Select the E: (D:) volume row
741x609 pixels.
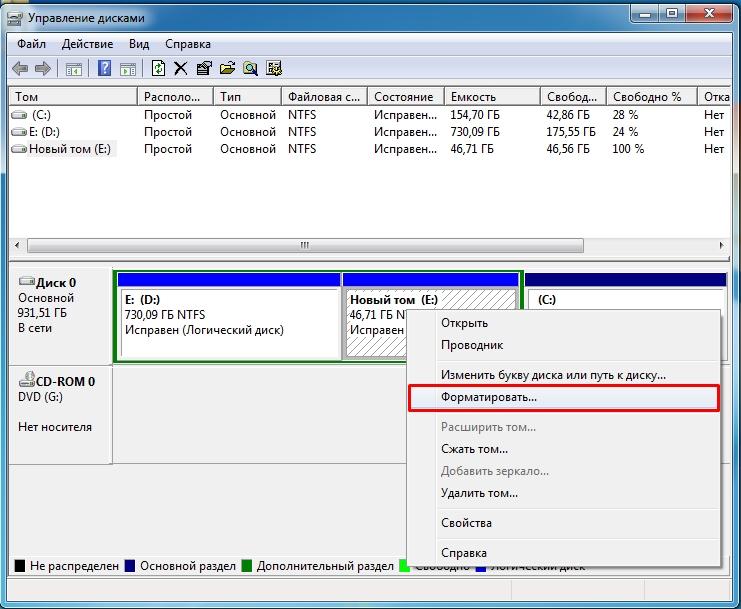[x=370, y=132]
